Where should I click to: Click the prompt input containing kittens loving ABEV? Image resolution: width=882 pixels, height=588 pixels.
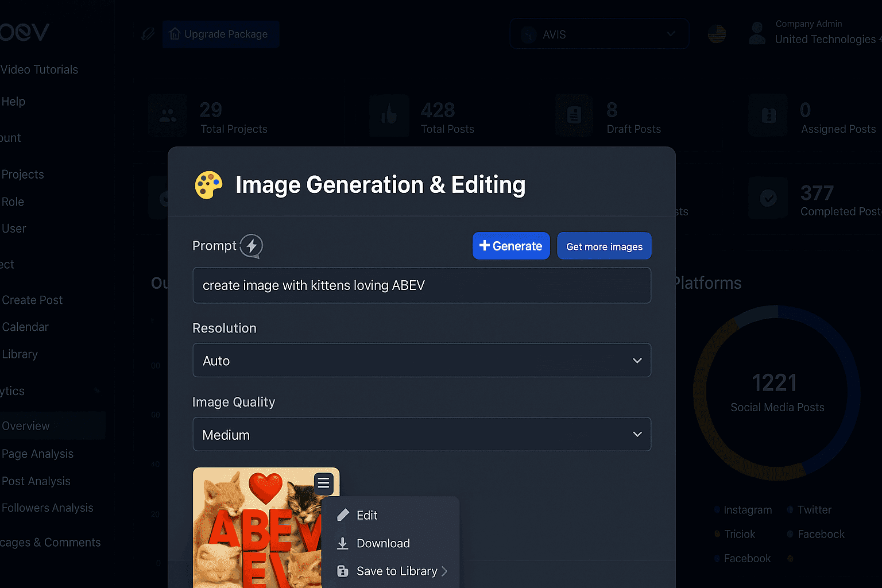[421, 285]
